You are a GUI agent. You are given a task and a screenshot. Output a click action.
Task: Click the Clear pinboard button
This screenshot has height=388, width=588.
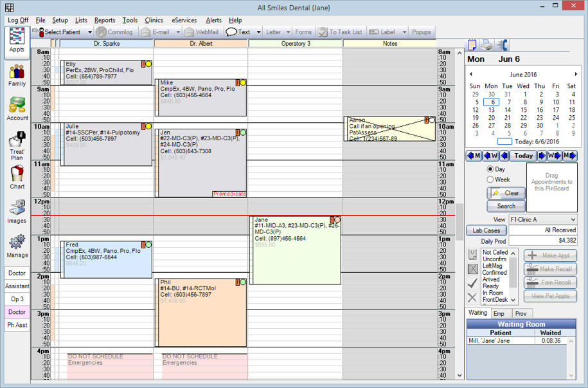[506, 193]
